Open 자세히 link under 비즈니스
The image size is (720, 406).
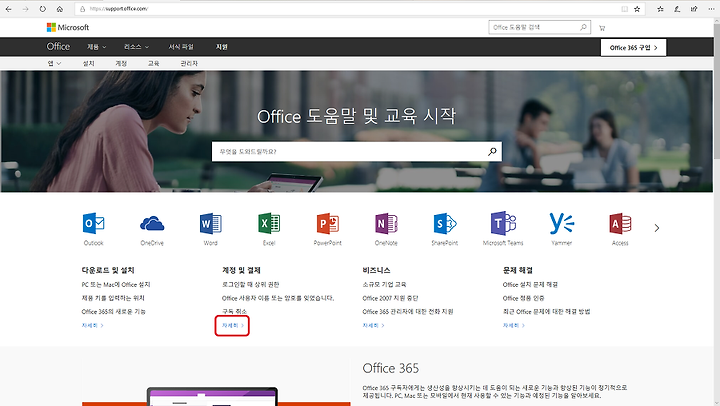[373, 325]
